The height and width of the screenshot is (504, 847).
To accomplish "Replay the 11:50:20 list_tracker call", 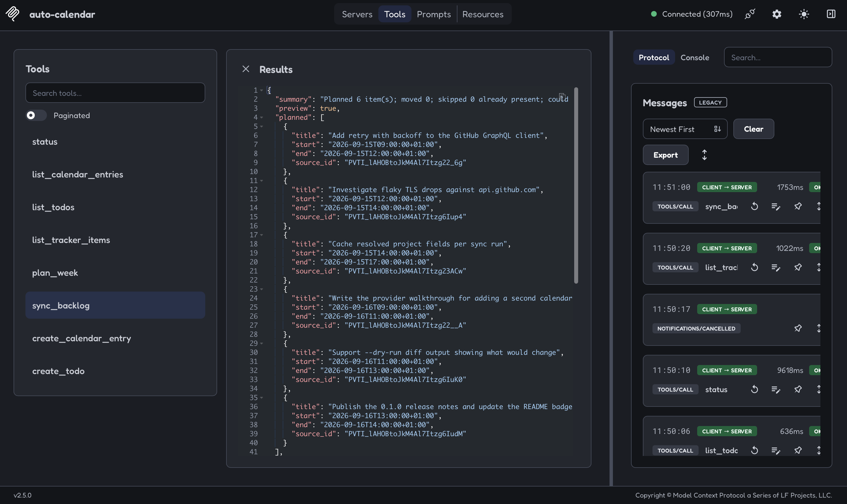I will (x=754, y=267).
